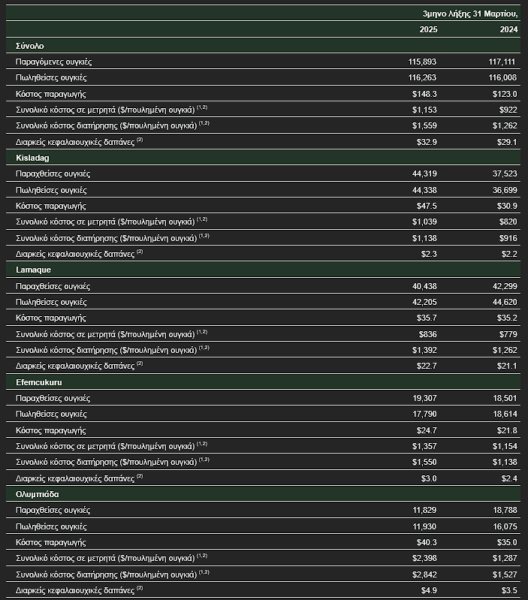Click the value $148.3
This screenshot has width=528, height=600.
click(x=425, y=94)
